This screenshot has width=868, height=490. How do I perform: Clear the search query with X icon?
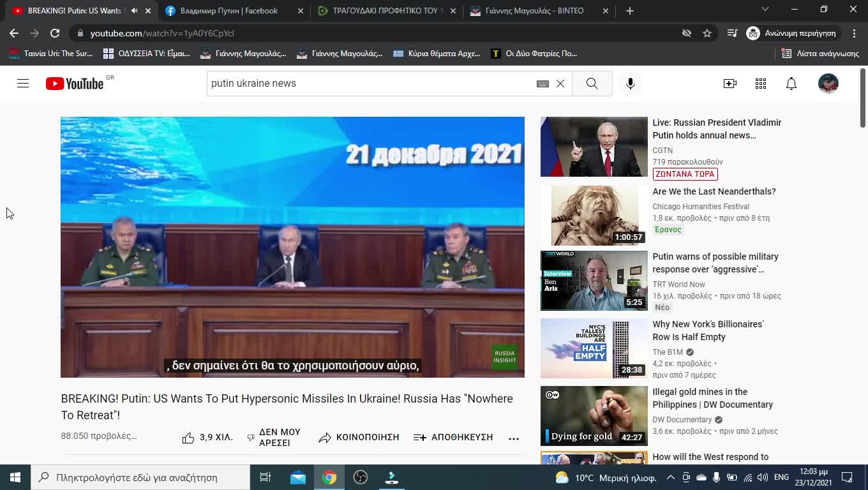coord(560,84)
